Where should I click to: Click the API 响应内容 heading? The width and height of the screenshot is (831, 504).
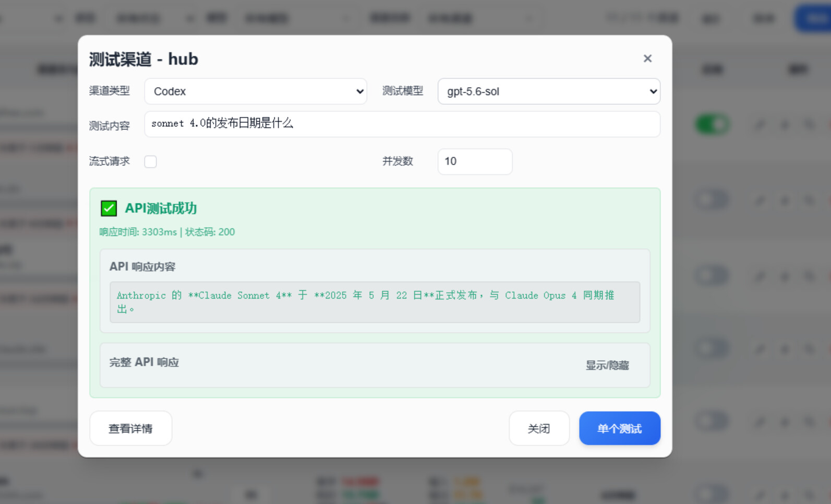142,267
